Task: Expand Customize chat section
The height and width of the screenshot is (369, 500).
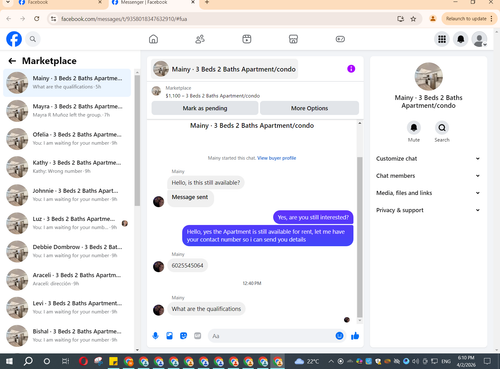Action: (x=428, y=159)
